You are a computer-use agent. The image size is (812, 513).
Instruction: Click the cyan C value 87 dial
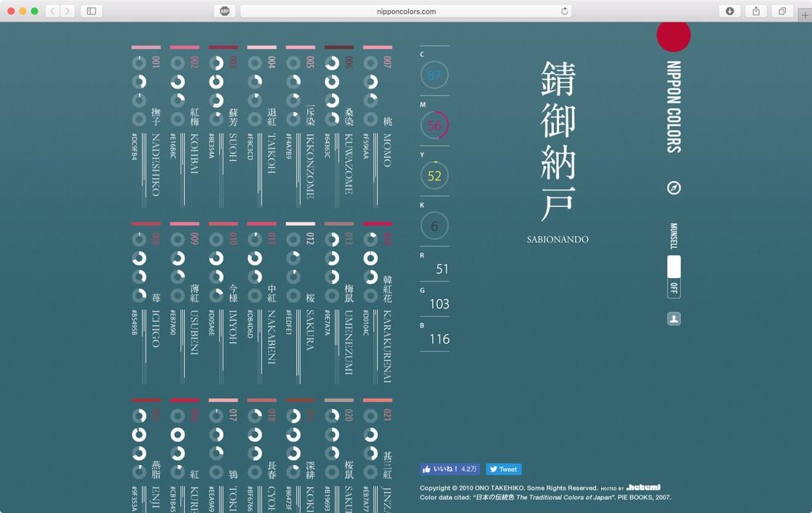434,75
